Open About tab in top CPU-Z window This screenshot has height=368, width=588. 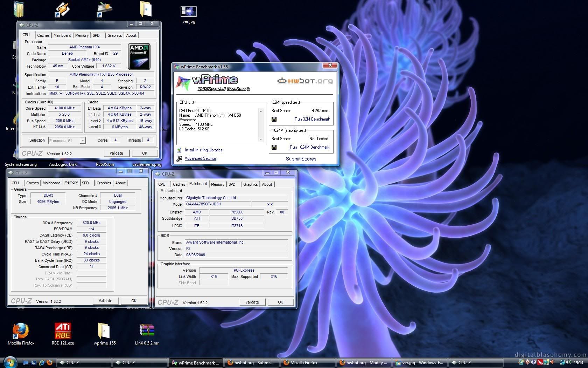131,35
